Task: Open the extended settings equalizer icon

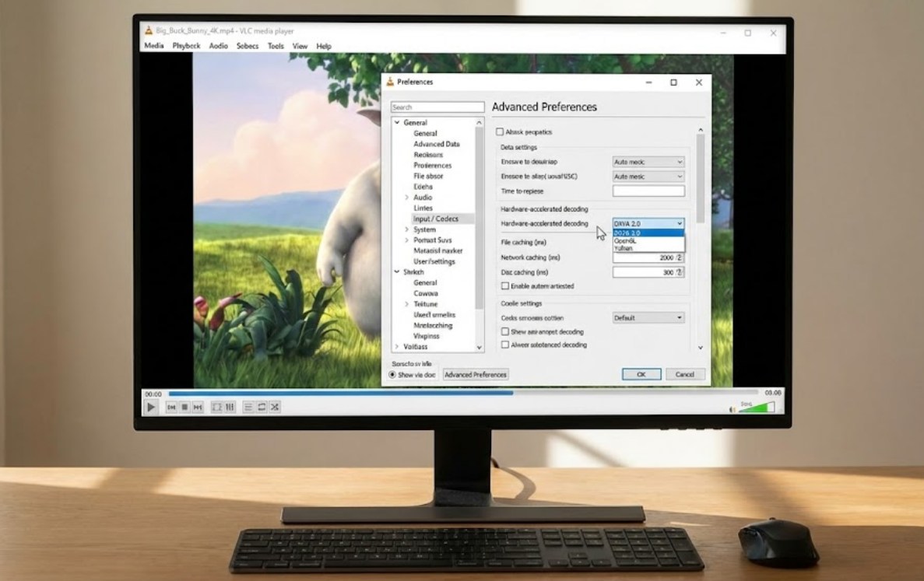Action: pos(230,407)
